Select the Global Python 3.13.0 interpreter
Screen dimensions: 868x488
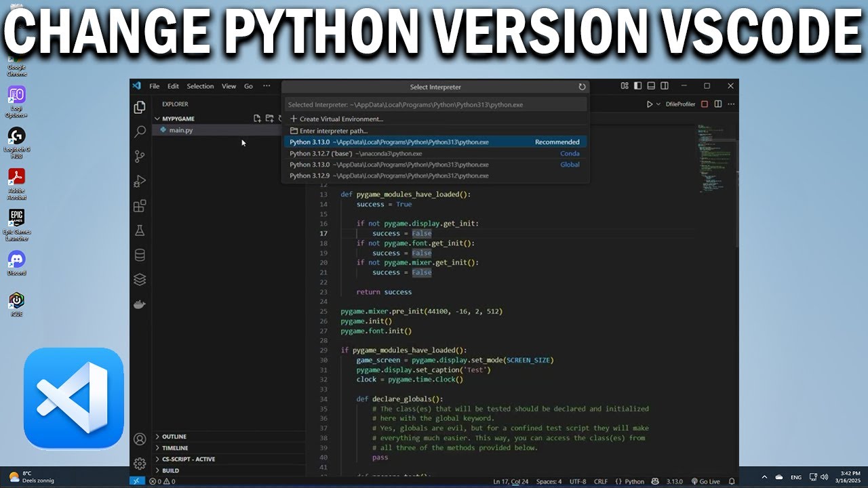point(435,165)
